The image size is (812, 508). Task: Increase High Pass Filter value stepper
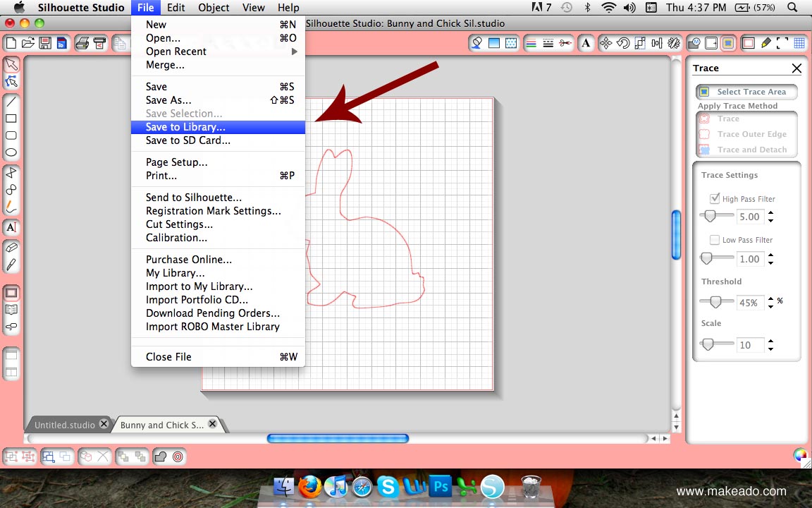click(771, 212)
